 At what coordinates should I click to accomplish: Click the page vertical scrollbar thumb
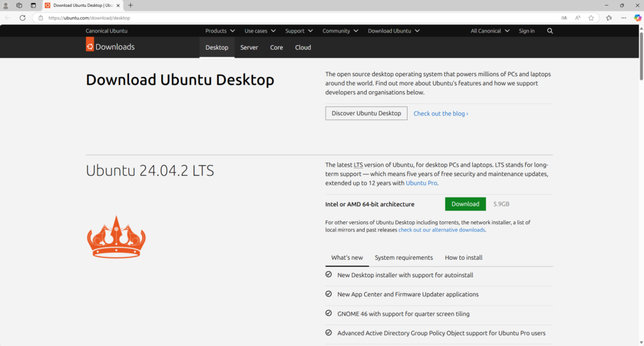click(641, 55)
